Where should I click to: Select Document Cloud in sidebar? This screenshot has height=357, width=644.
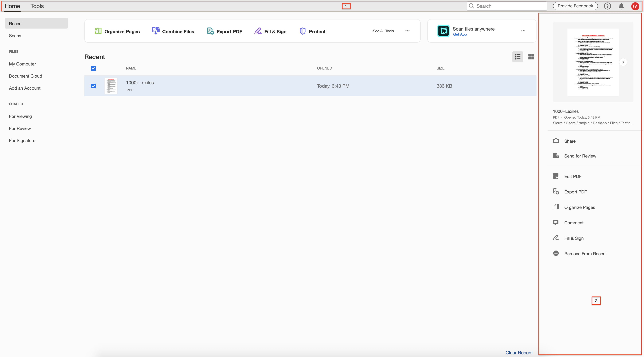[26, 76]
